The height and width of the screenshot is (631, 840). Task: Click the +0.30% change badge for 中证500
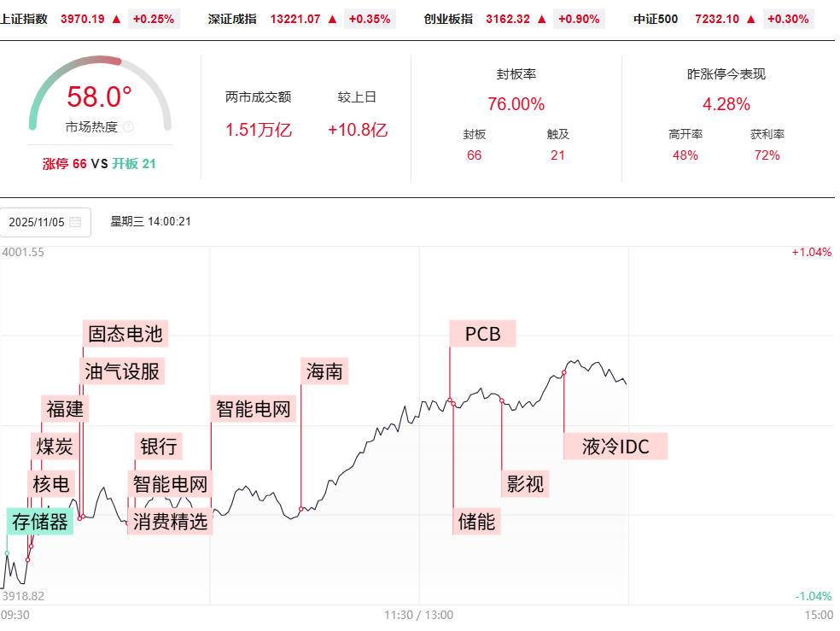pos(789,18)
